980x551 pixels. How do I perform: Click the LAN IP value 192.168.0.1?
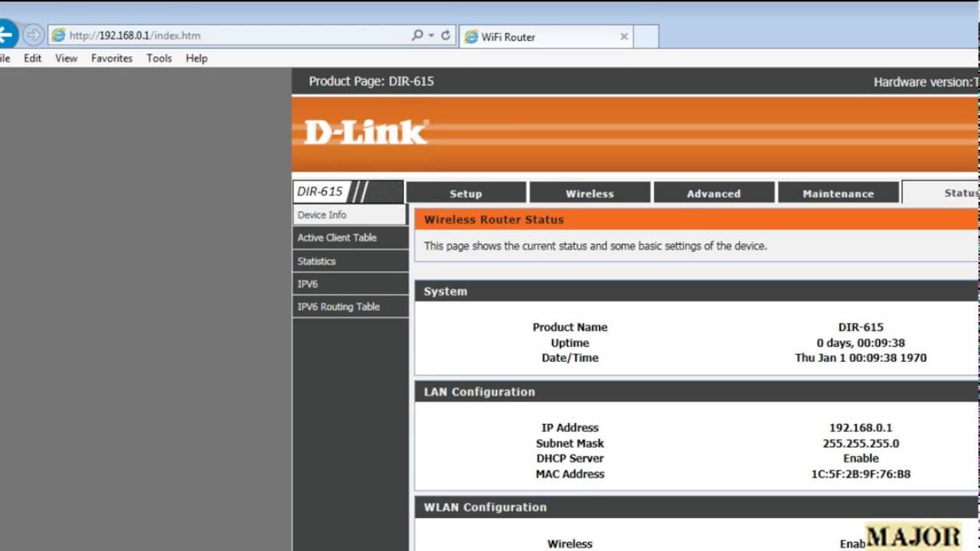[x=861, y=428]
